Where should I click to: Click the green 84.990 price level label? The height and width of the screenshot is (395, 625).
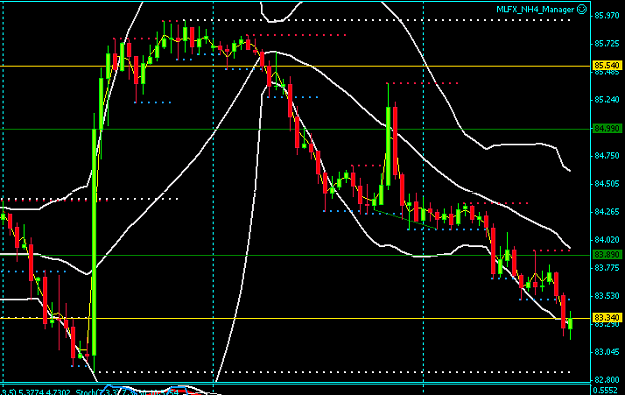607,128
